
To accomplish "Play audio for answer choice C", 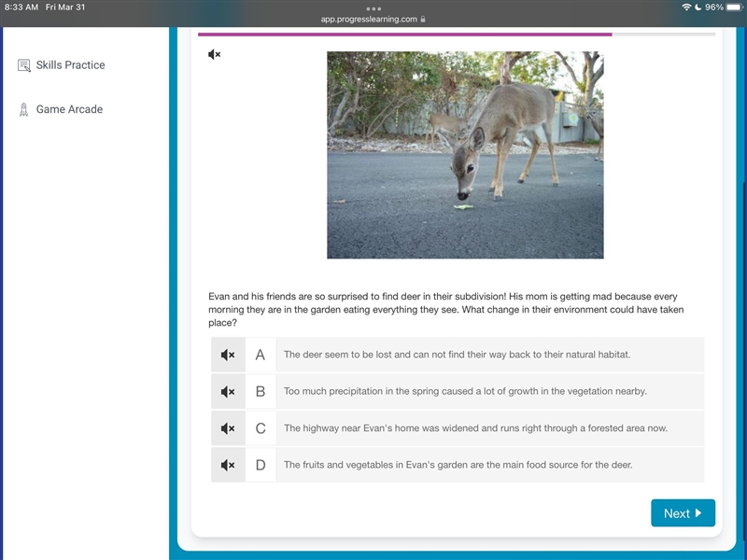I will tap(228, 428).
